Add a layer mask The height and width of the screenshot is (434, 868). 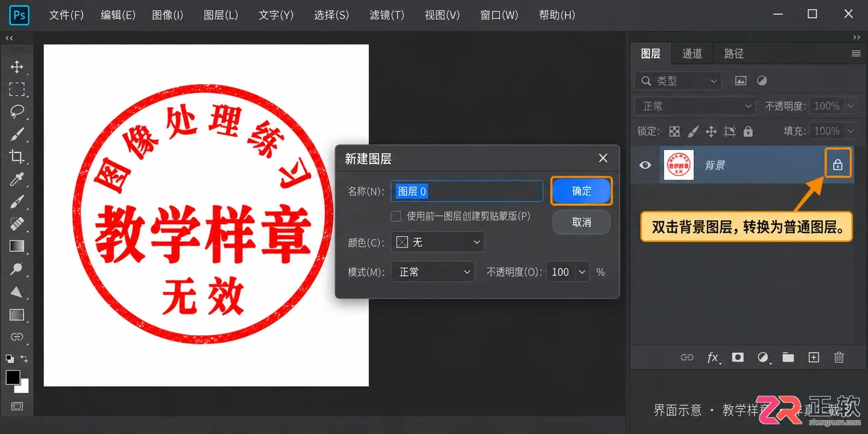point(738,357)
